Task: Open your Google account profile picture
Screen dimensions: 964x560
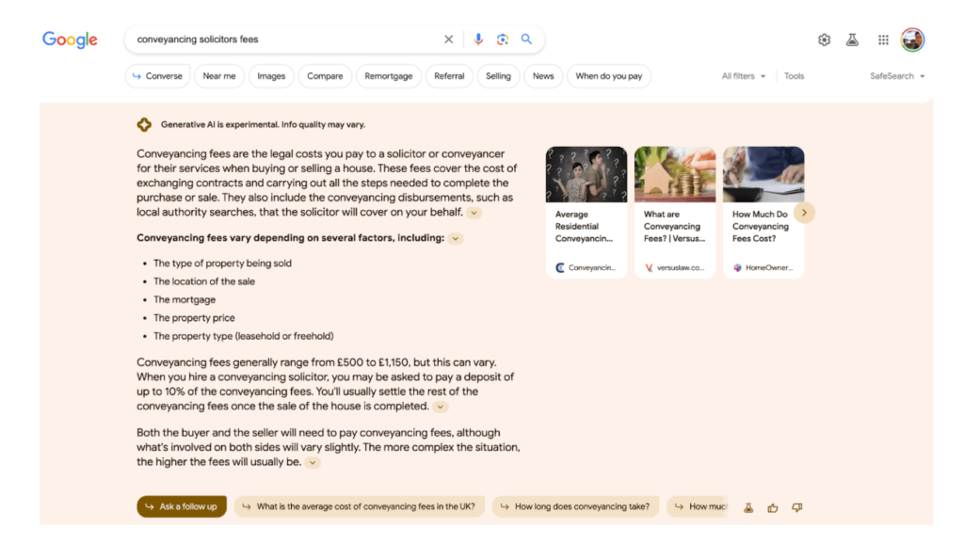Action: 912,39
